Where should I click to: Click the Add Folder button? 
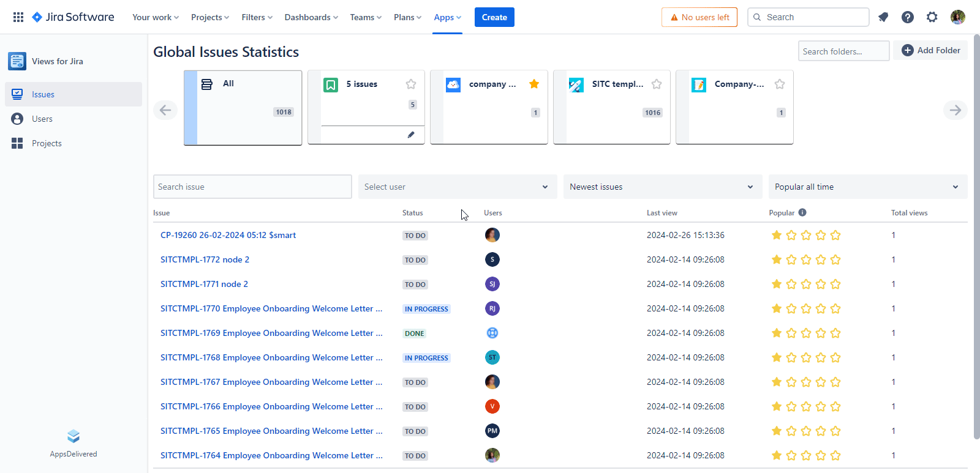tap(930, 50)
